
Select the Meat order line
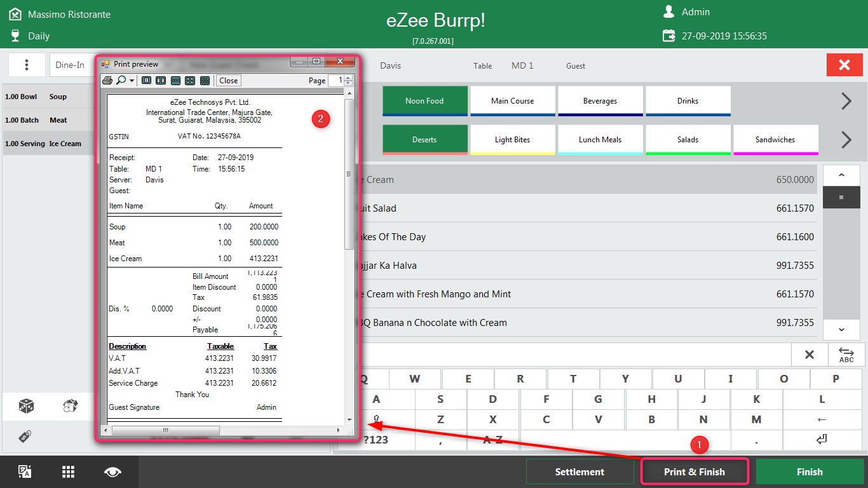[49, 120]
